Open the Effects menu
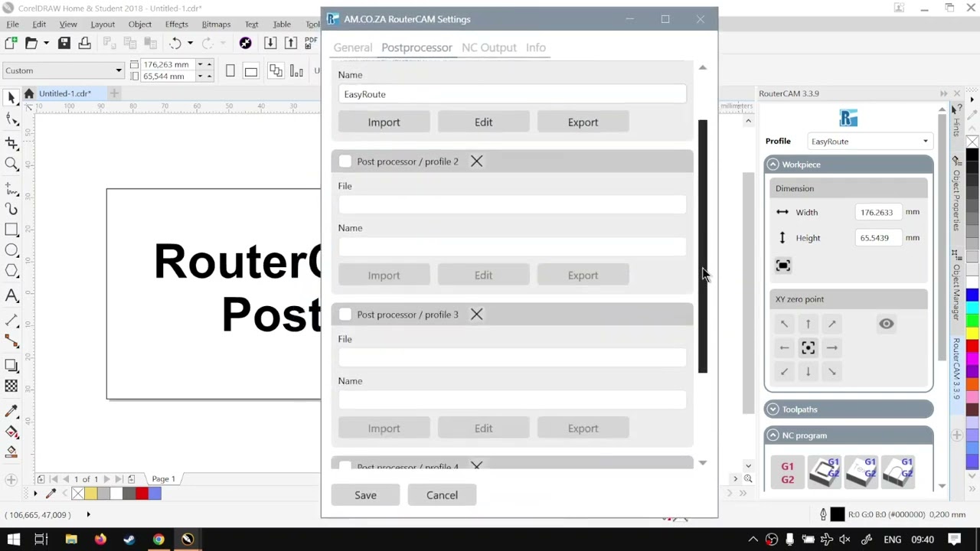Screen dimensions: 980x551 point(176,24)
